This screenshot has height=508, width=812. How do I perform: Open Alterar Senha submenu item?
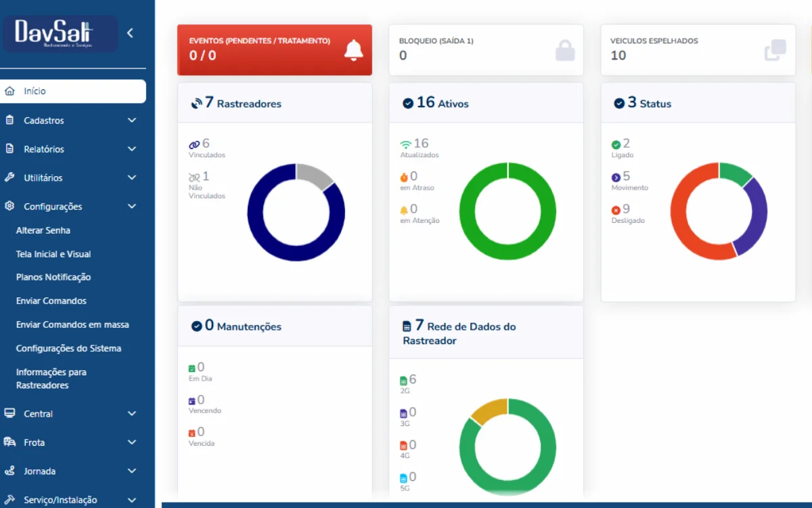[x=43, y=230]
